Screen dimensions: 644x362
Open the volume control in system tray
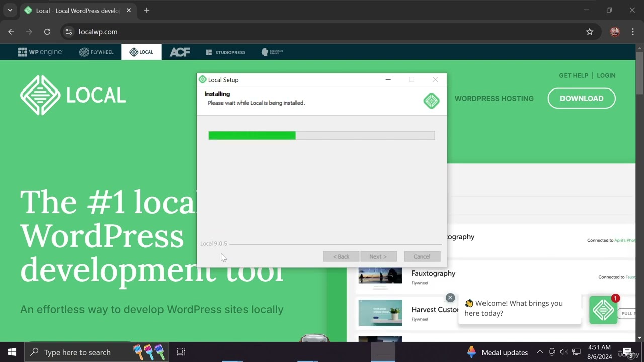pos(563,352)
